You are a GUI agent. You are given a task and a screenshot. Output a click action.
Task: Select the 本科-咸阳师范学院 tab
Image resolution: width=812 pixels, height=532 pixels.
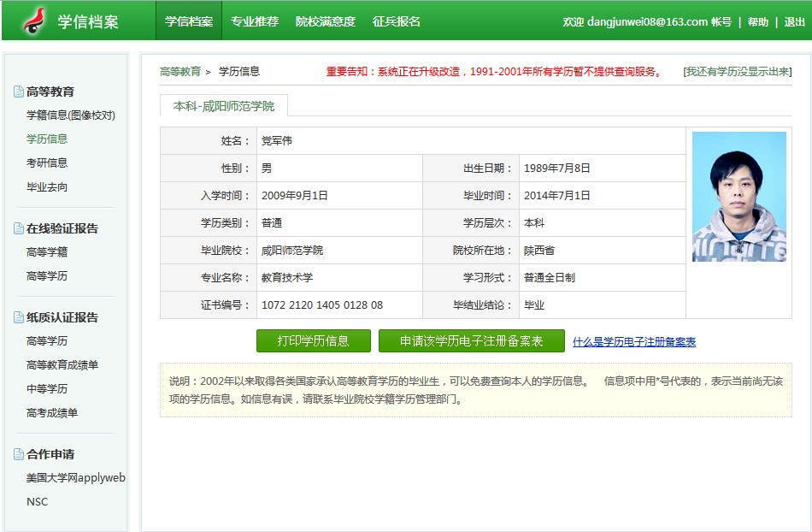[224, 106]
